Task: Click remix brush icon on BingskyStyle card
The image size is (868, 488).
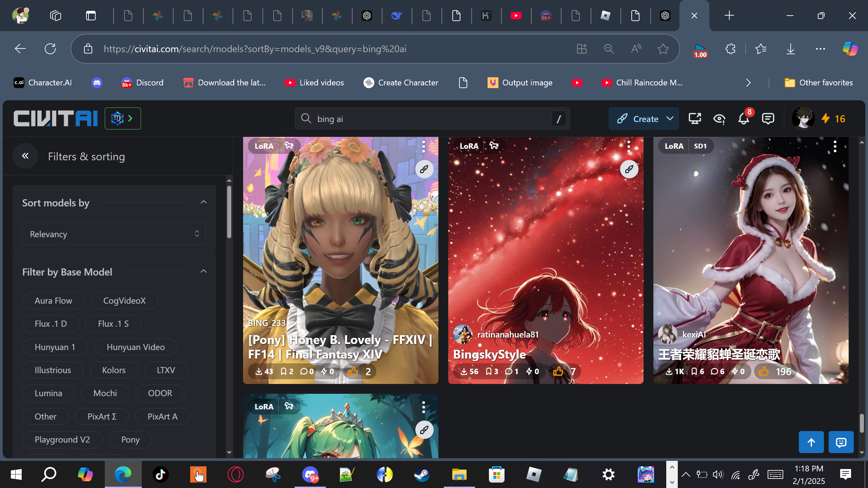Action: (x=629, y=169)
